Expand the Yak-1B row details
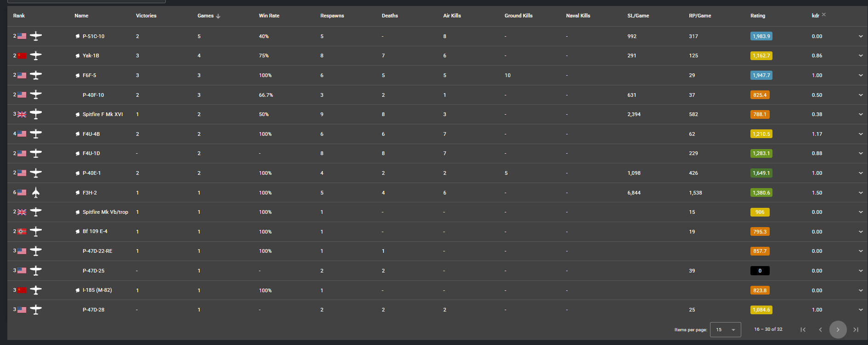 pos(861,56)
